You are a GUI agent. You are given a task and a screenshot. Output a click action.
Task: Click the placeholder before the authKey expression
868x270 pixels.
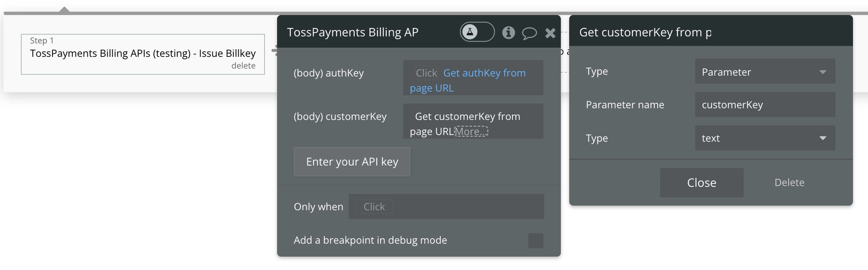point(426,73)
